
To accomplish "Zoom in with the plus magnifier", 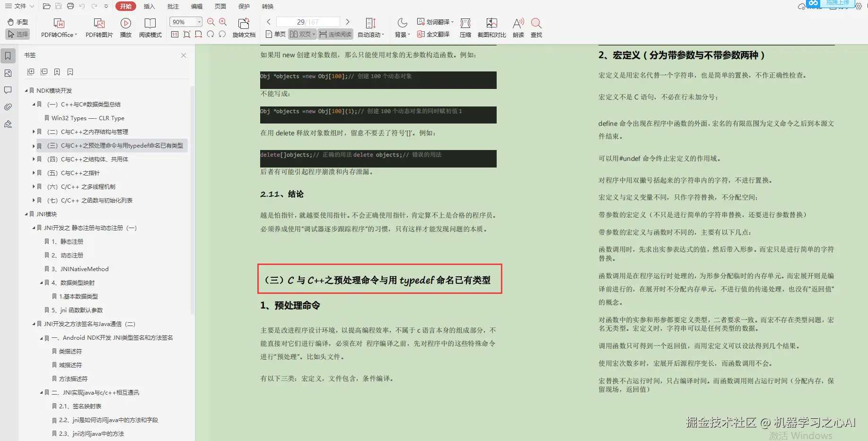I will point(223,22).
